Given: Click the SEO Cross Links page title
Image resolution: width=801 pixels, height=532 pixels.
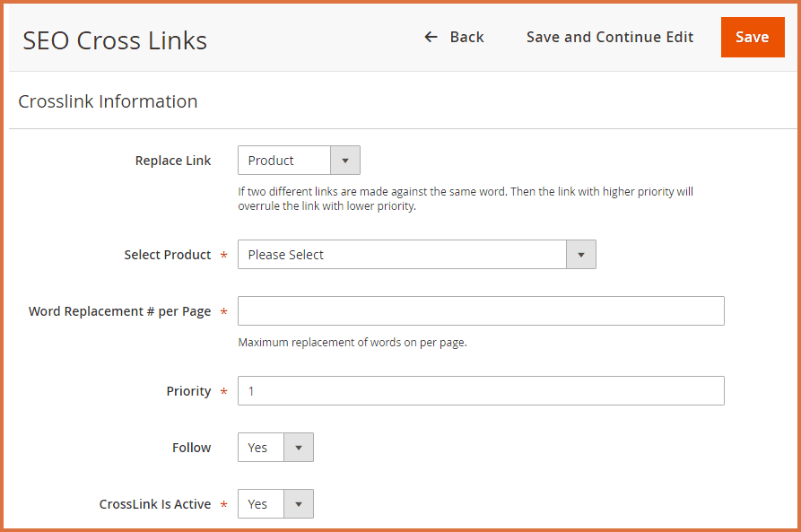Looking at the screenshot, I should click(115, 40).
